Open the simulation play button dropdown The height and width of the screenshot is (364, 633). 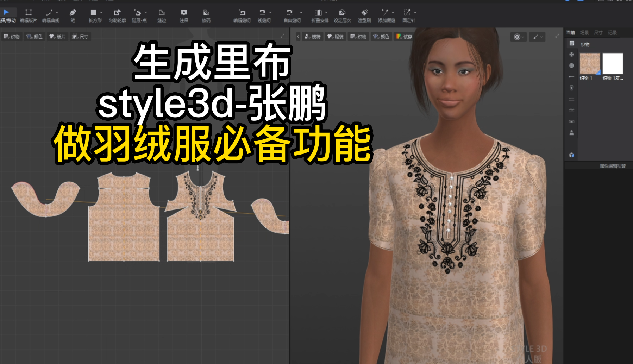[523, 37]
